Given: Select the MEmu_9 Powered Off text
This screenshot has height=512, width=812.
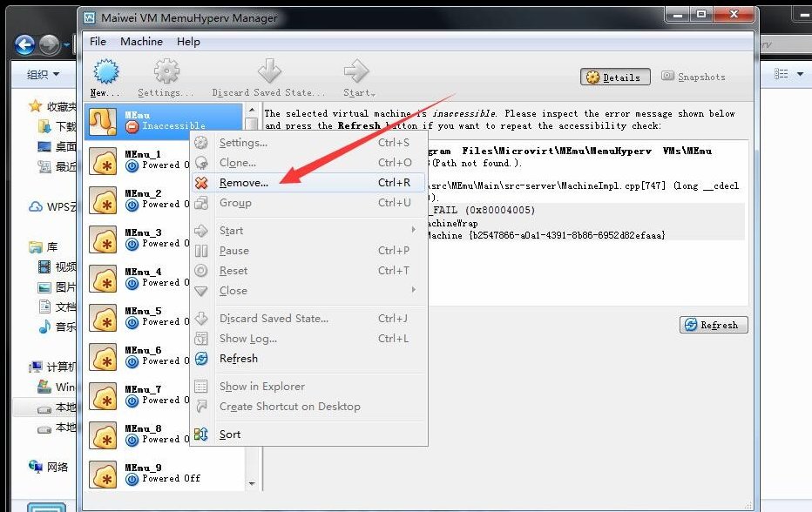Looking at the screenshot, I should (x=171, y=478).
